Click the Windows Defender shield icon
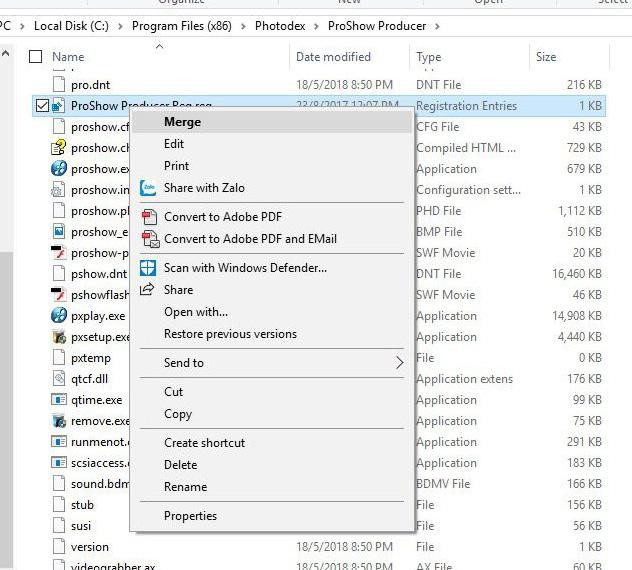632x570 pixels. [148, 268]
